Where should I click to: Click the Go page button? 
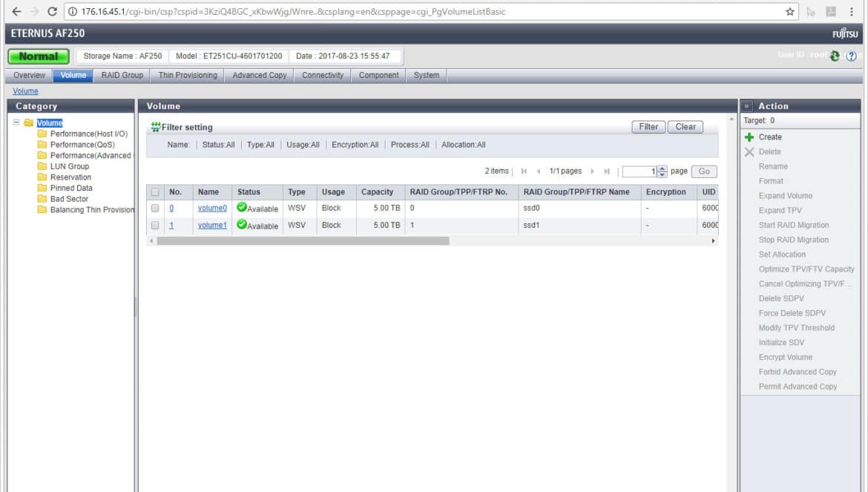(704, 171)
